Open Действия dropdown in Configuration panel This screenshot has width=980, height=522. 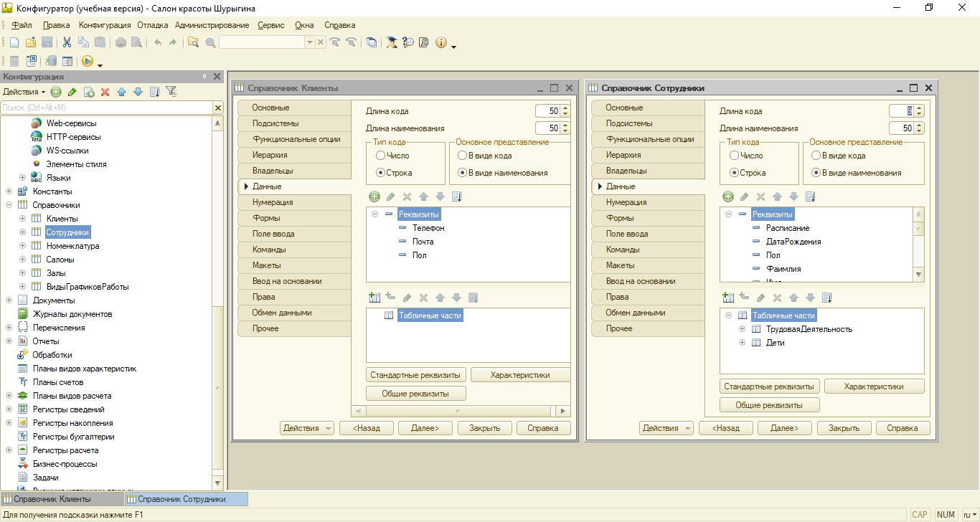[x=24, y=92]
